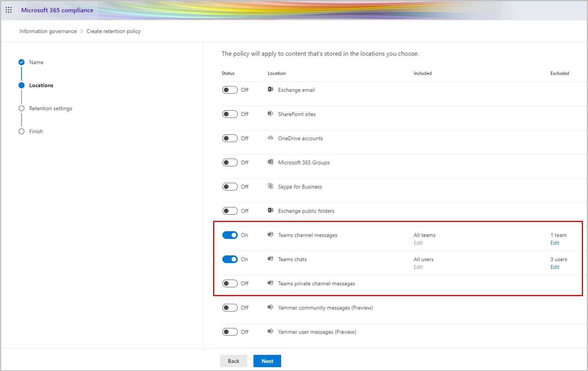Click the Yammer community messages icon

270,307
